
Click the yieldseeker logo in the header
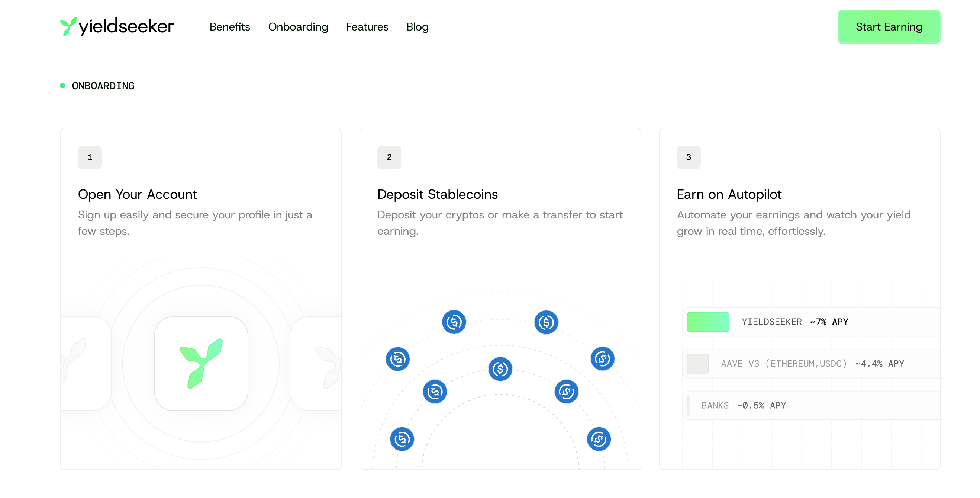click(x=117, y=27)
